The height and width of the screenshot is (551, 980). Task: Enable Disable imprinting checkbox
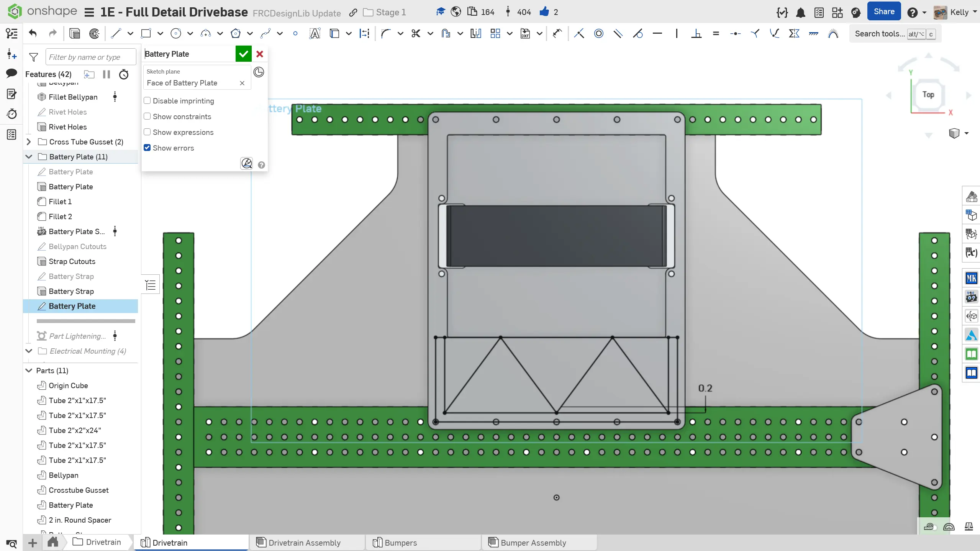pos(147,101)
